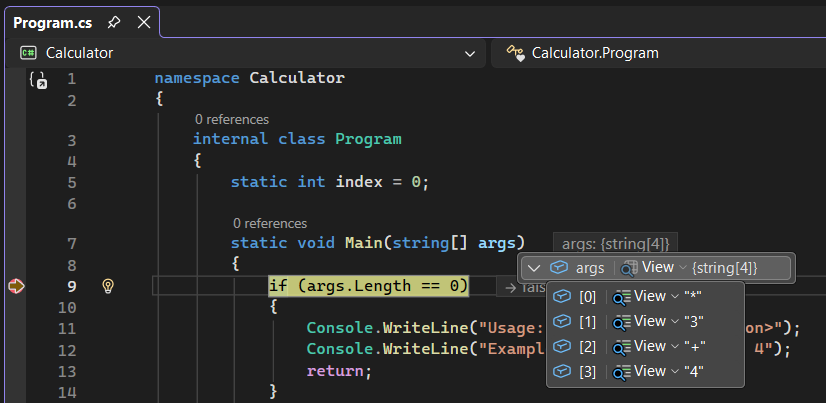Open the visualizer icon on row [0]

point(621,297)
